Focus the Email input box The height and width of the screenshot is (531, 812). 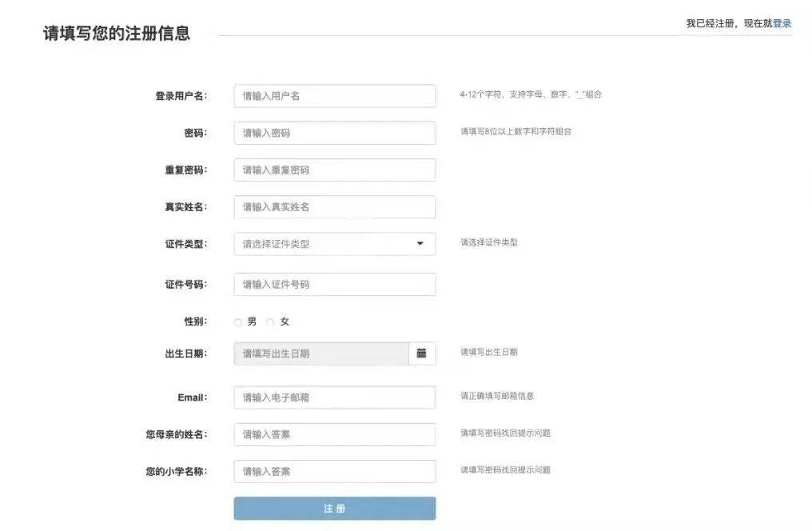(x=334, y=397)
